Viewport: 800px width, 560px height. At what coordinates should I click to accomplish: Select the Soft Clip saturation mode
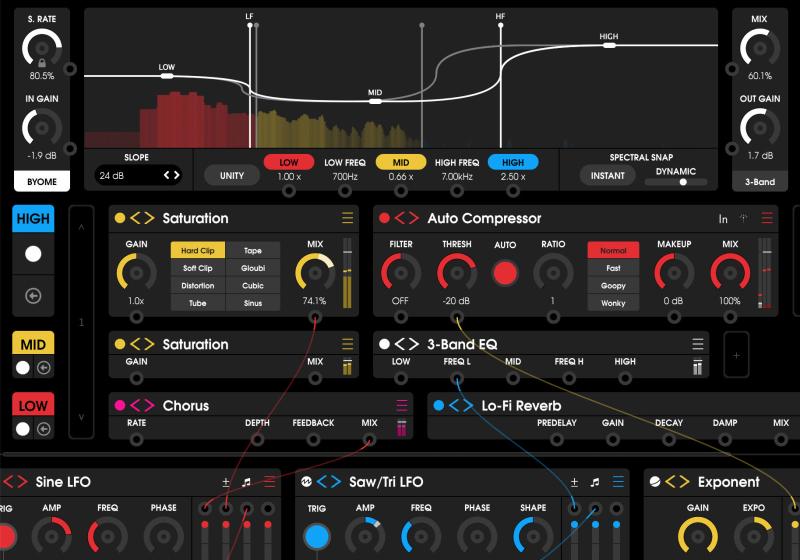pyautogui.click(x=198, y=268)
